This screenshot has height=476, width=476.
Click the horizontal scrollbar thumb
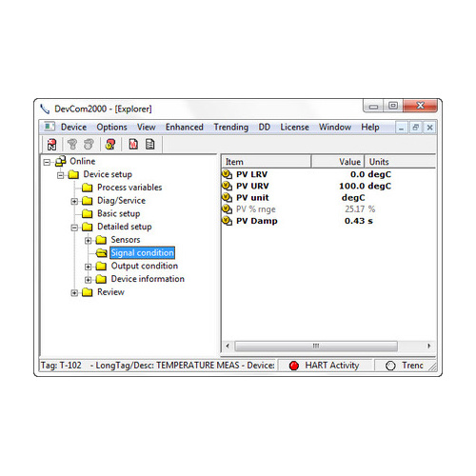point(316,346)
